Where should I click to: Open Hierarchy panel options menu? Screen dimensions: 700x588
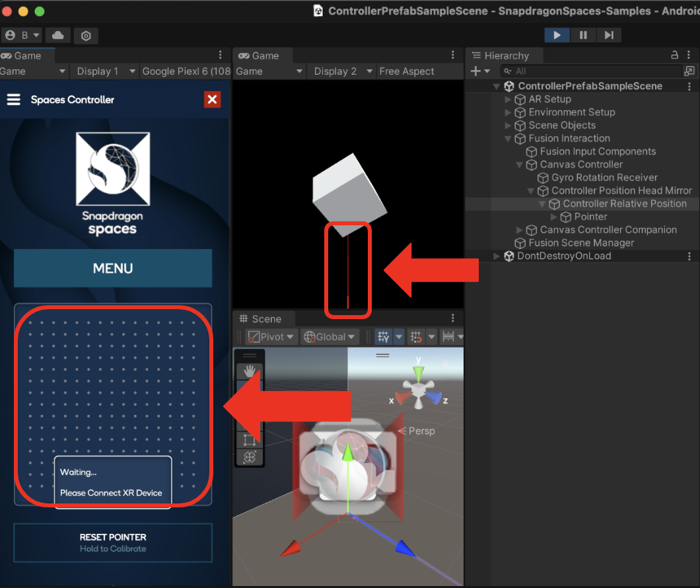coord(689,55)
